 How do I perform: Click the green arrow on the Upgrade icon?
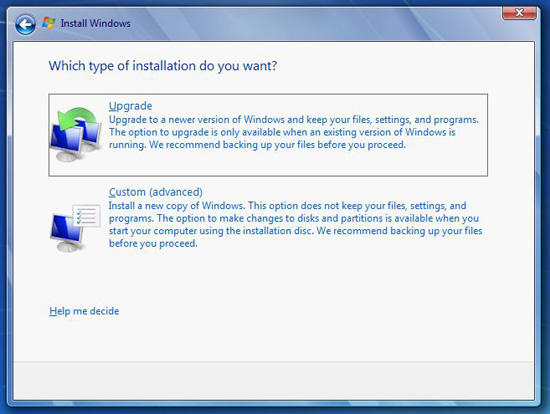(x=77, y=118)
